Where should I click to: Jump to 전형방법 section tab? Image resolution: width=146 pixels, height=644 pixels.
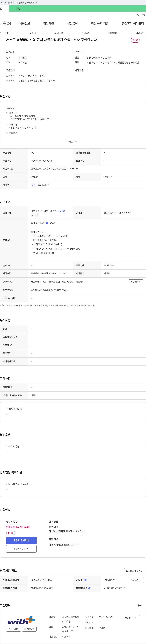click(113, 33)
